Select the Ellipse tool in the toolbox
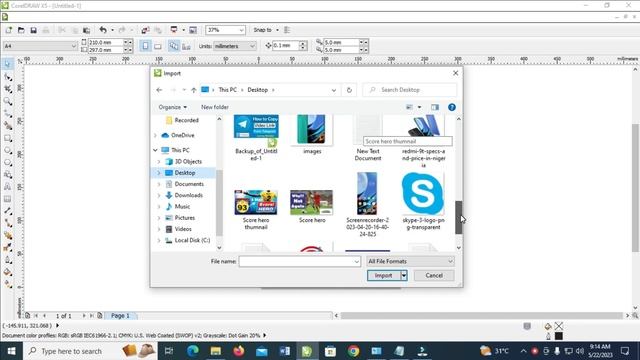 (7, 150)
